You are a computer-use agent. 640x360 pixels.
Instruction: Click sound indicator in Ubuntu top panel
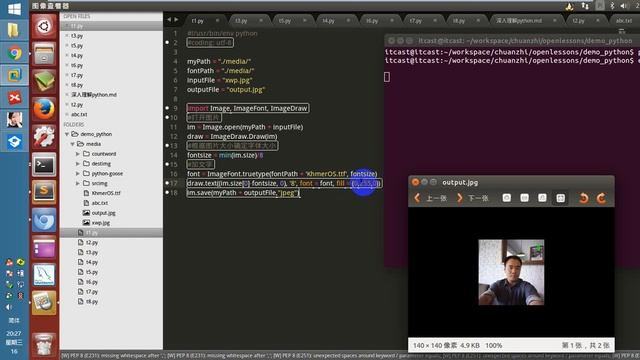pos(624,6)
